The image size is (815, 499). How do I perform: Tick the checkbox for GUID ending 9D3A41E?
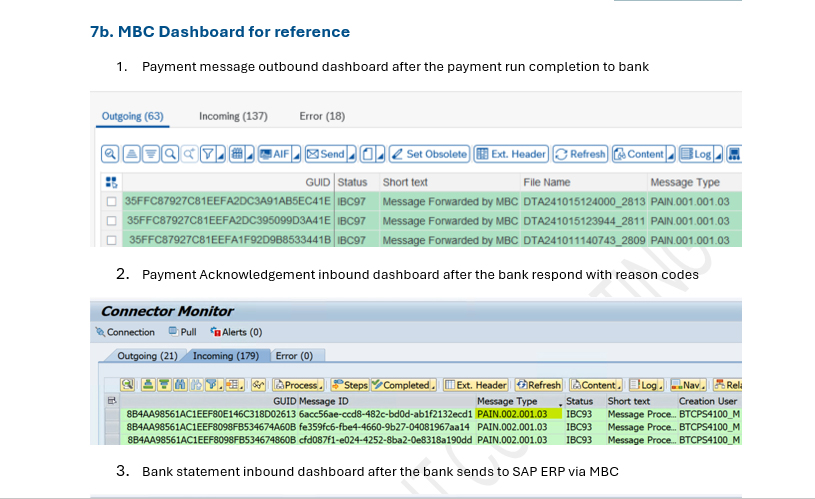pos(111,220)
